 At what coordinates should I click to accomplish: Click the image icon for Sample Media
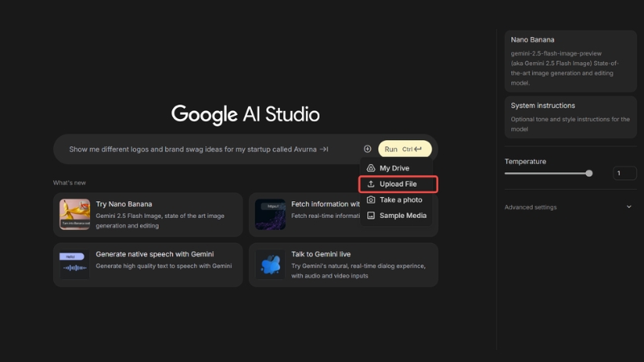pyautogui.click(x=371, y=216)
